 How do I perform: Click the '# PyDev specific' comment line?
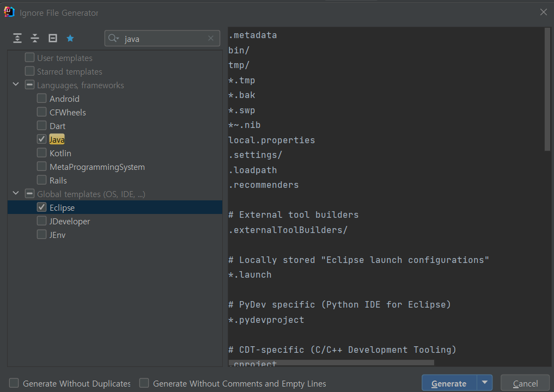340,305
